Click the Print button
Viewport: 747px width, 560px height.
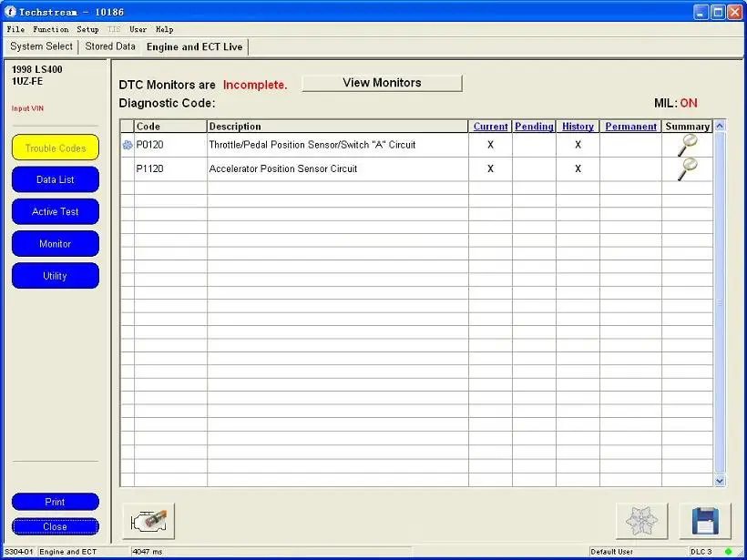(x=56, y=502)
